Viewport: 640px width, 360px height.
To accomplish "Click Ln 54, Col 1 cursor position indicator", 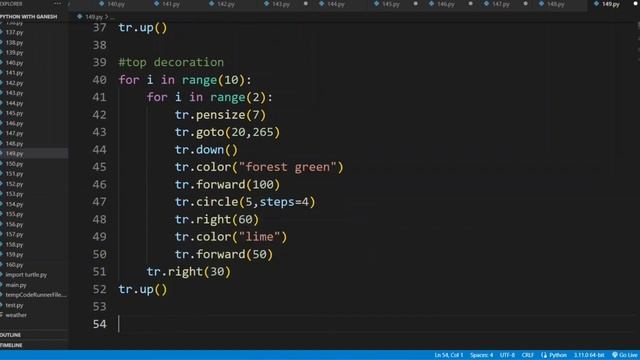I will [x=449, y=355].
